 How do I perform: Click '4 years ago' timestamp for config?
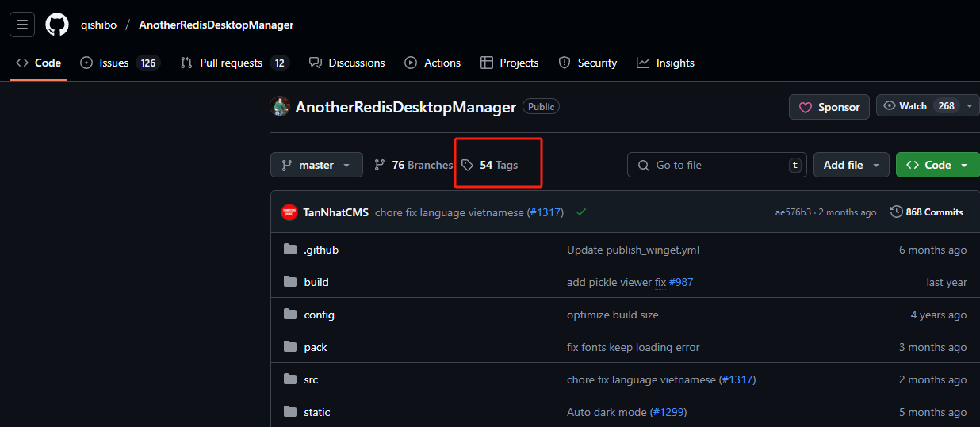[x=939, y=315]
